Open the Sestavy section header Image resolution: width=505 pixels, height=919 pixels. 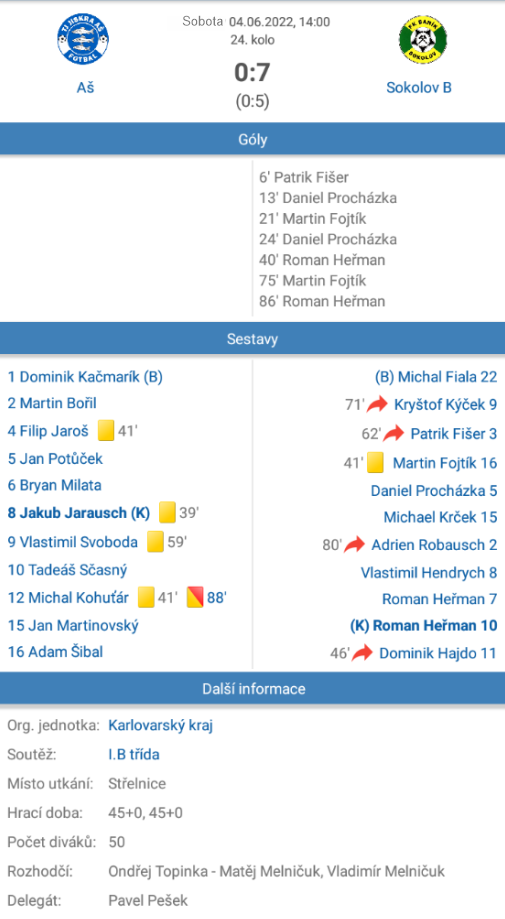point(252,338)
